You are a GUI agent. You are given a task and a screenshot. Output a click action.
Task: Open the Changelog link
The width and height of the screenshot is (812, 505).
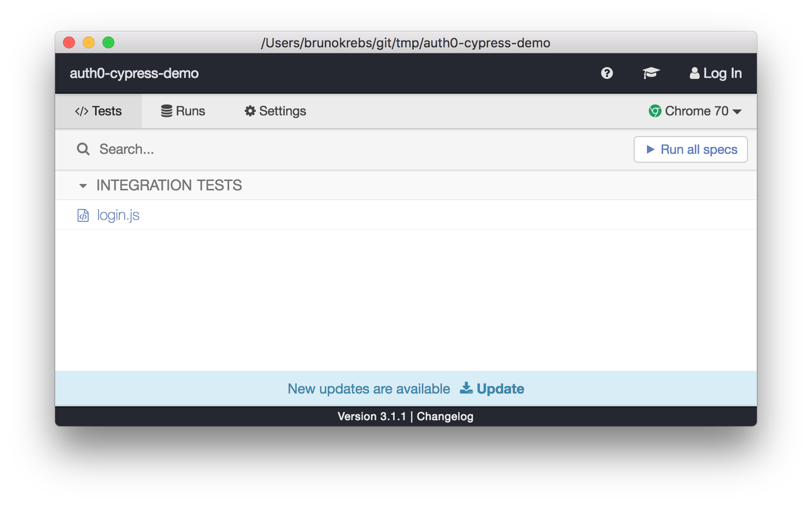pos(445,416)
